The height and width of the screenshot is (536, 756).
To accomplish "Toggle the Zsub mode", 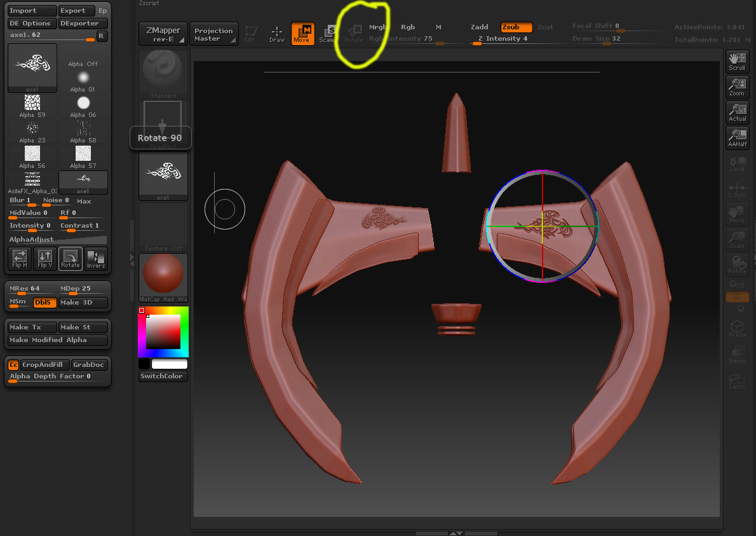I will tap(516, 27).
